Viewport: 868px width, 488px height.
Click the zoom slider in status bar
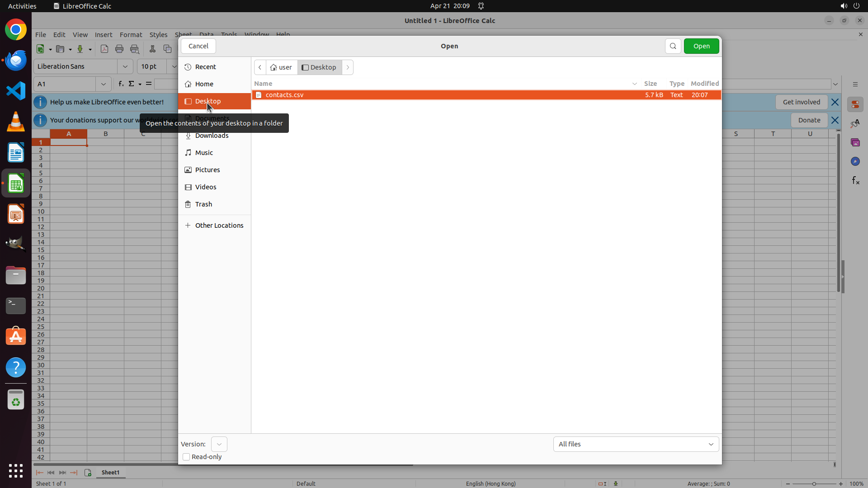(814, 483)
